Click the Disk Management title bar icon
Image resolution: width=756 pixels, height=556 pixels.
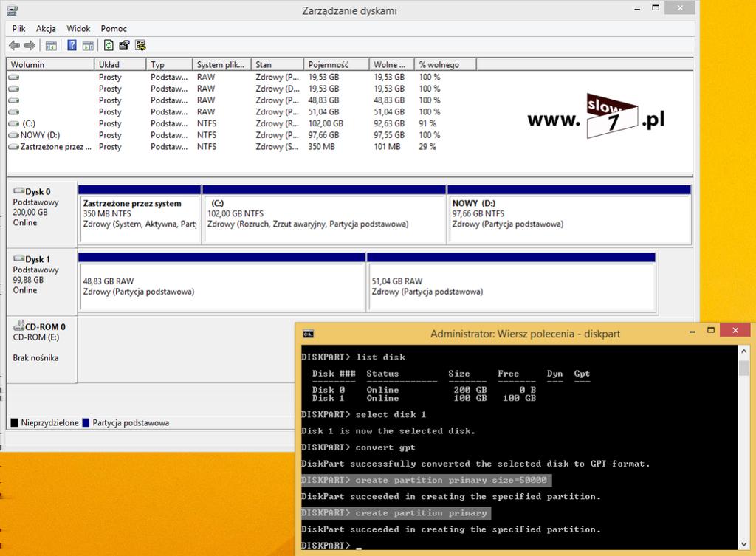[13, 10]
